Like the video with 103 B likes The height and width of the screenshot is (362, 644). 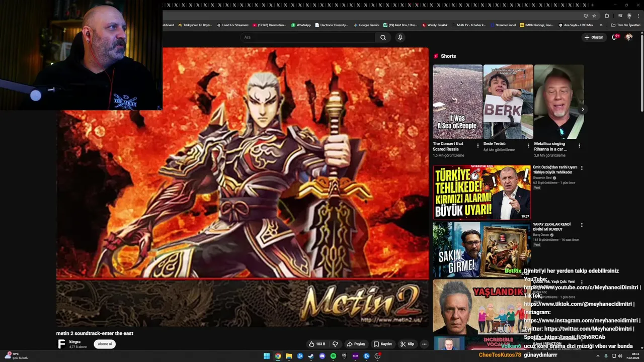317,344
